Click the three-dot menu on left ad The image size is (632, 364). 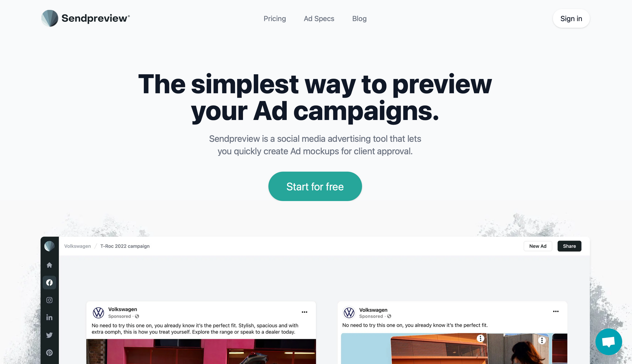point(305,312)
